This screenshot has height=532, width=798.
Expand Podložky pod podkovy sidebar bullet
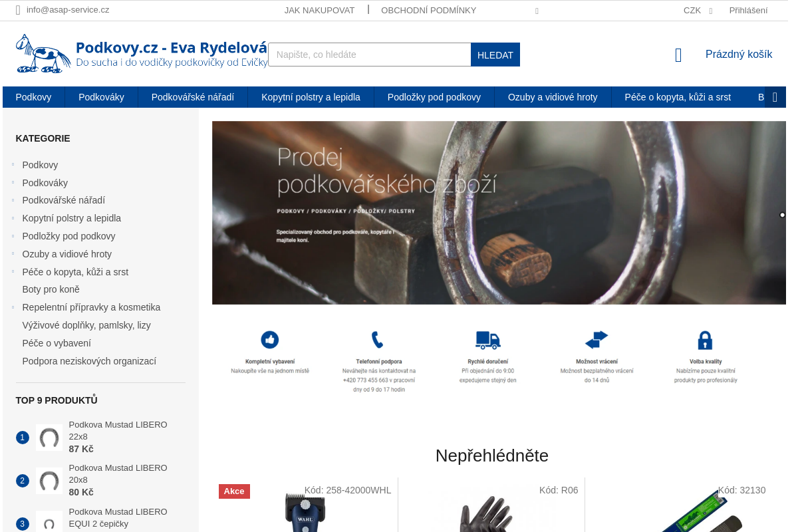click(x=13, y=236)
